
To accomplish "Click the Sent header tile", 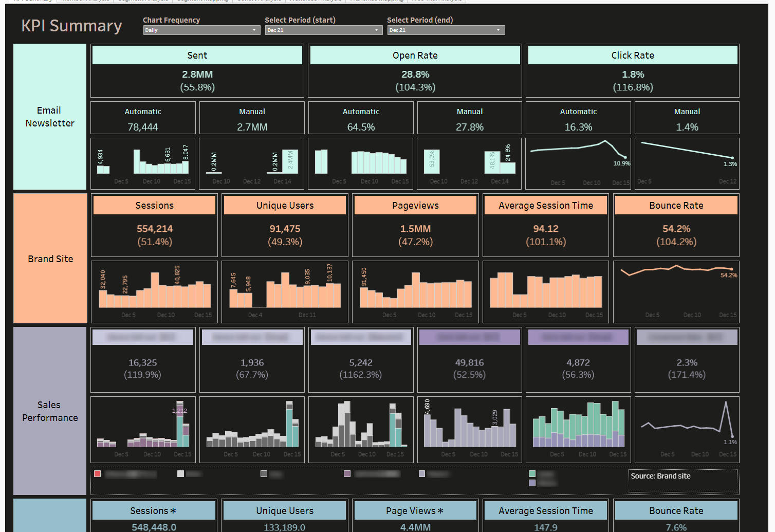I will point(197,56).
